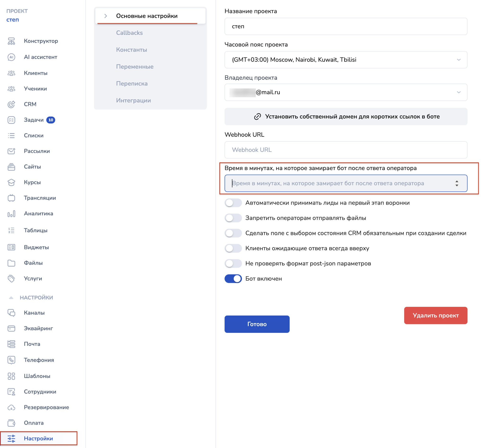
Task: Click the Телефония phone icon
Action: coord(11,360)
